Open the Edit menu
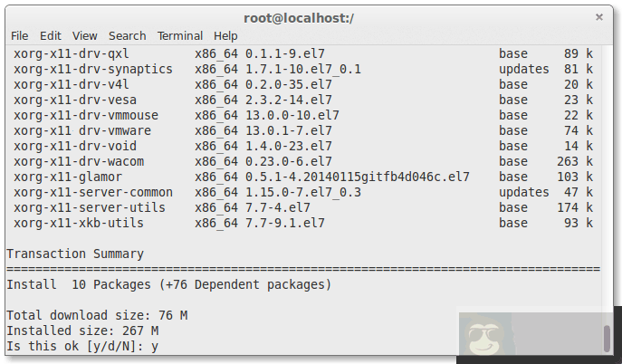Image resolution: width=622 pixels, height=364 pixels. click(x=50, y=36)
